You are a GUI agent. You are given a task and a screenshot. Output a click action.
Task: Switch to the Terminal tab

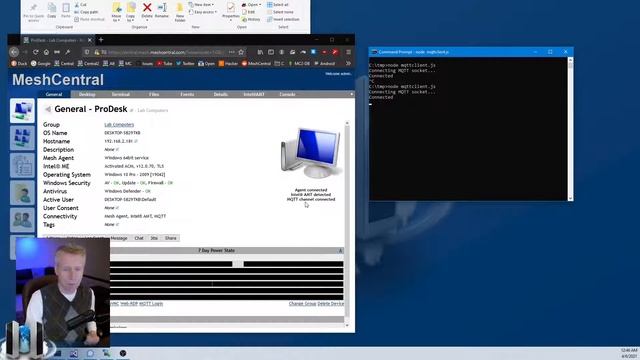pyautogui.click(x=120, y=94)
